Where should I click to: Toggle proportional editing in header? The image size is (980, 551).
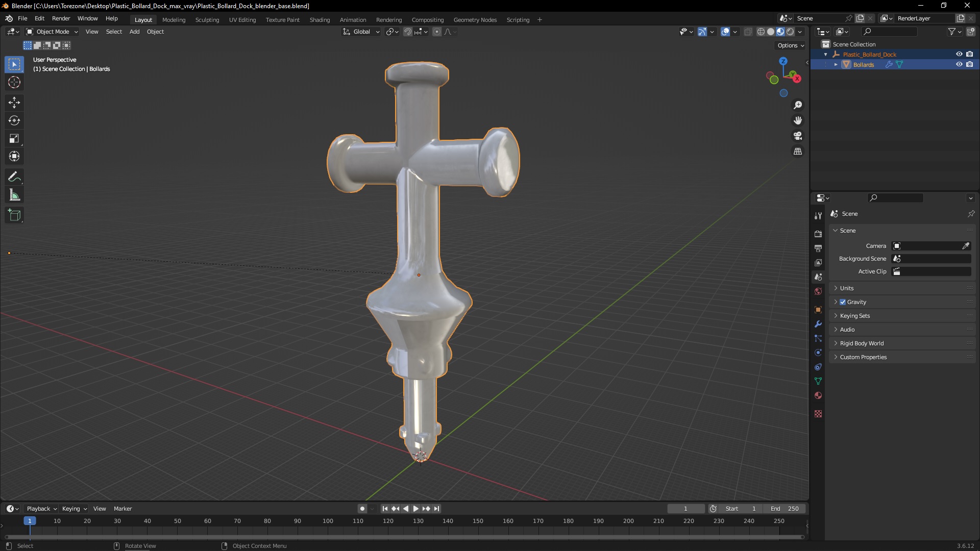pos(437,32)
